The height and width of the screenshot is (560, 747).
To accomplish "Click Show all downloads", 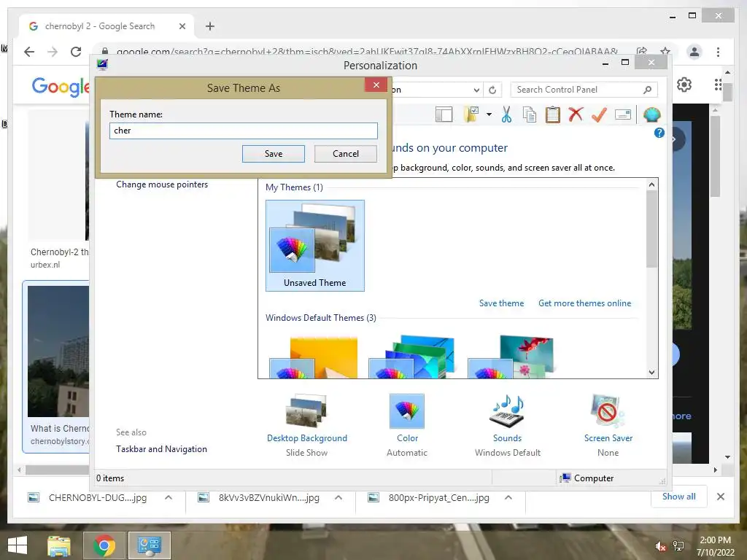I will tap(679, 496).
